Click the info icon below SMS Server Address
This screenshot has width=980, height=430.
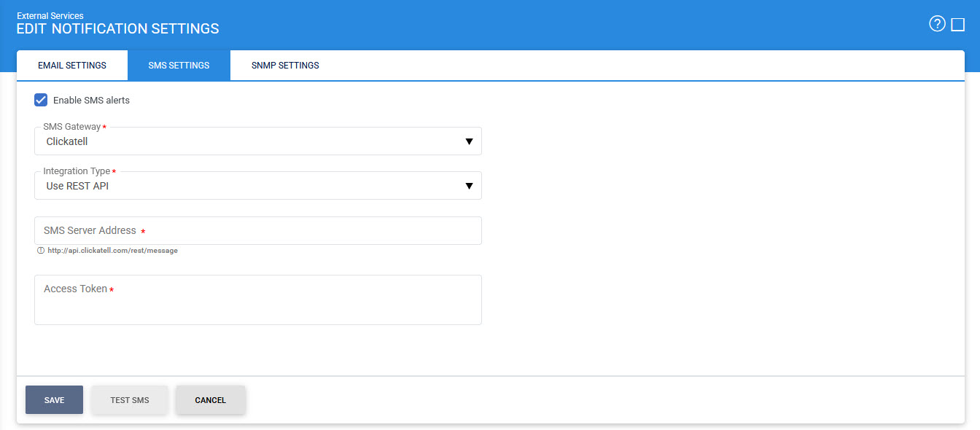click(41, 251)
